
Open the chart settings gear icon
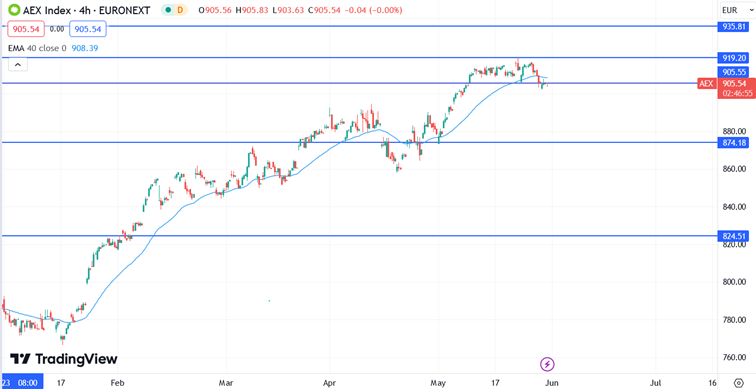[738, 382]
